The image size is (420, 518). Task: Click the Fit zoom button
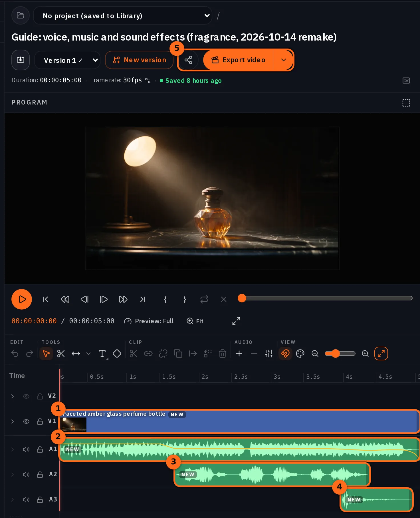coord(195,321)
